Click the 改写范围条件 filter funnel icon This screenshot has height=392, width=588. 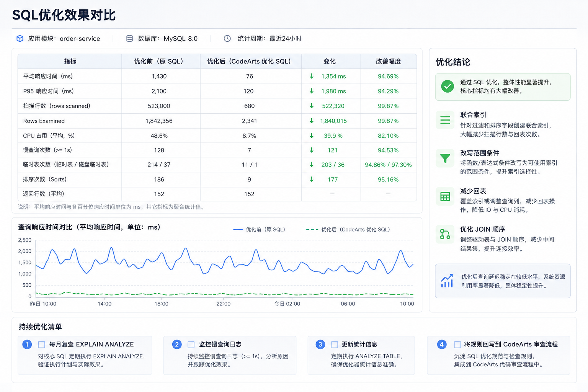coord(445,158)
